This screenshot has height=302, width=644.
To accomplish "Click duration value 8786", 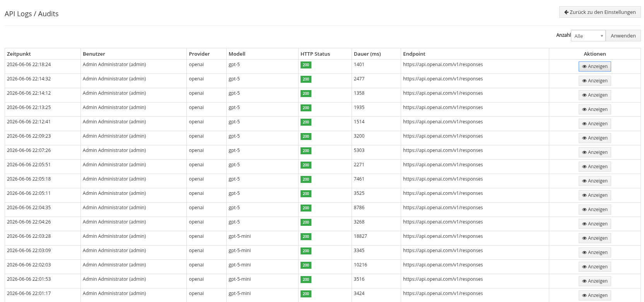I will (x=359, y=208).
